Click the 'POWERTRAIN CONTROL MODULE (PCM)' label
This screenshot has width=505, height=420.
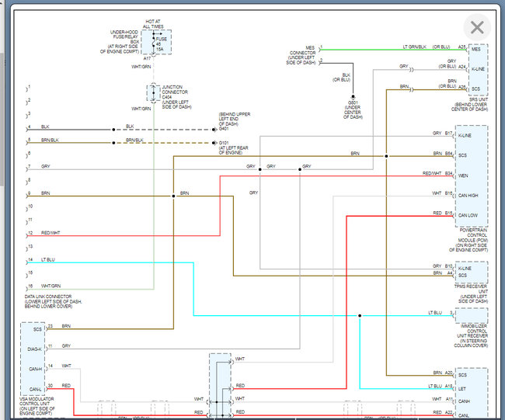point(473,235)
